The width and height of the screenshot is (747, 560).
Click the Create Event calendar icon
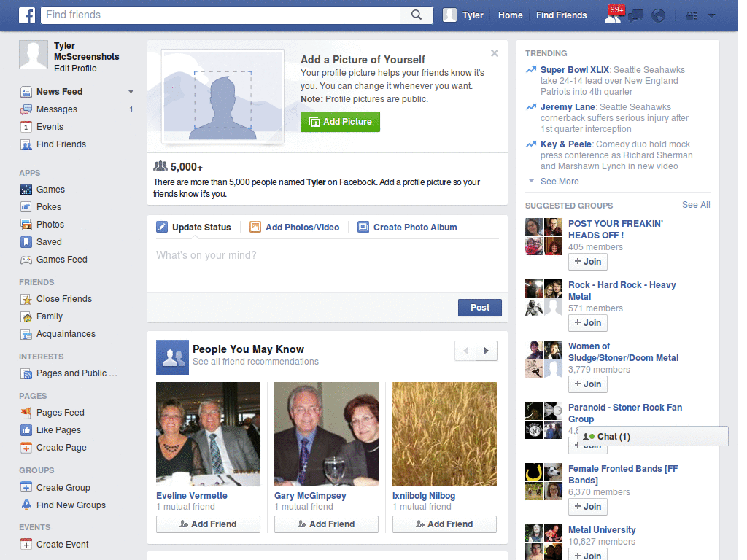(x=26, y=544)
